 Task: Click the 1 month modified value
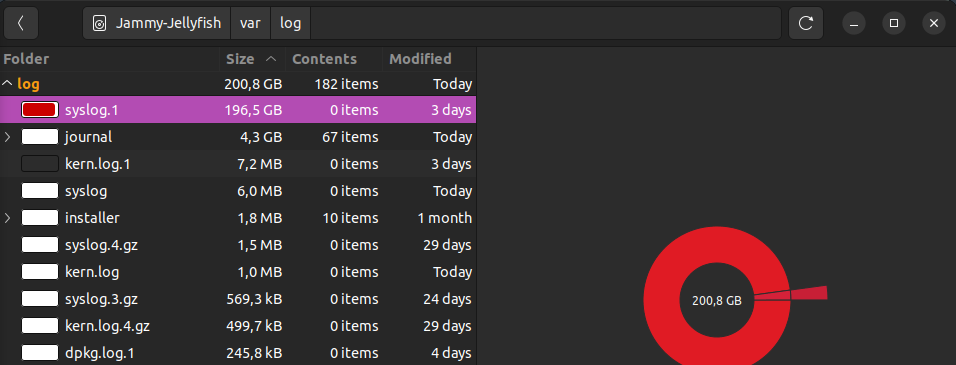444,218
